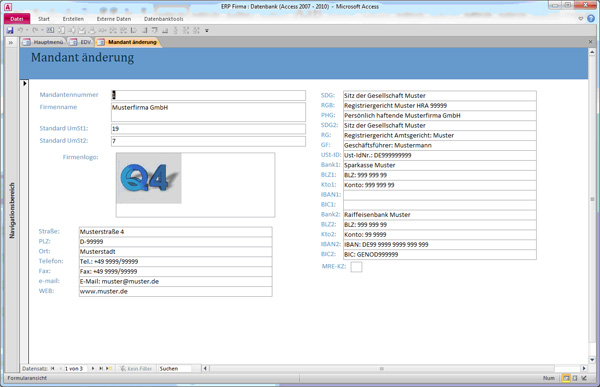Open the Erstellen ribbon tab
The width and height of the screenshot is (600, 387).
tap(73, 19)
